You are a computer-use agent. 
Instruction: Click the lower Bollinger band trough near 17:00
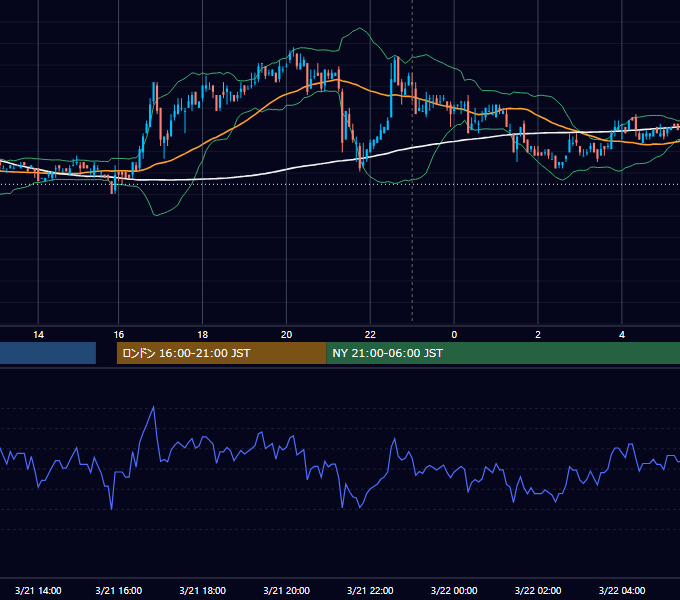pos(156,215)
